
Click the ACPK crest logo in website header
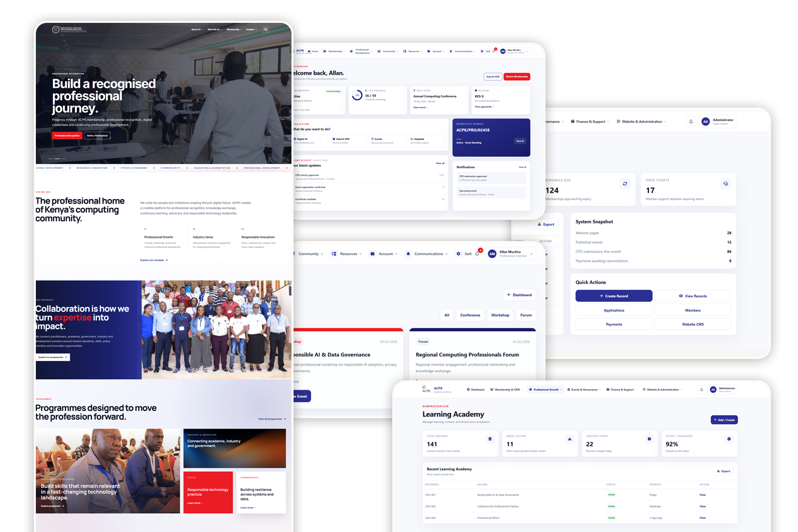[x=56, y=30]
